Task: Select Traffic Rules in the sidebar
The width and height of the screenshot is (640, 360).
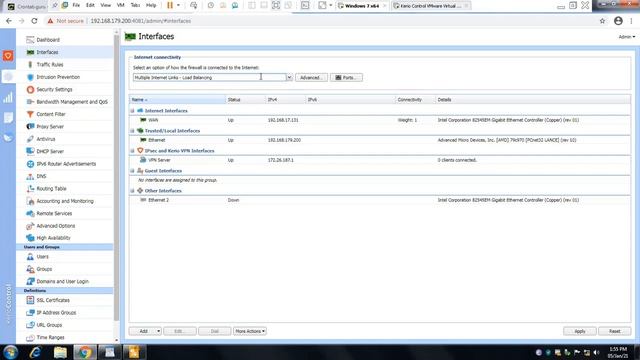Action: coord(49,64)
